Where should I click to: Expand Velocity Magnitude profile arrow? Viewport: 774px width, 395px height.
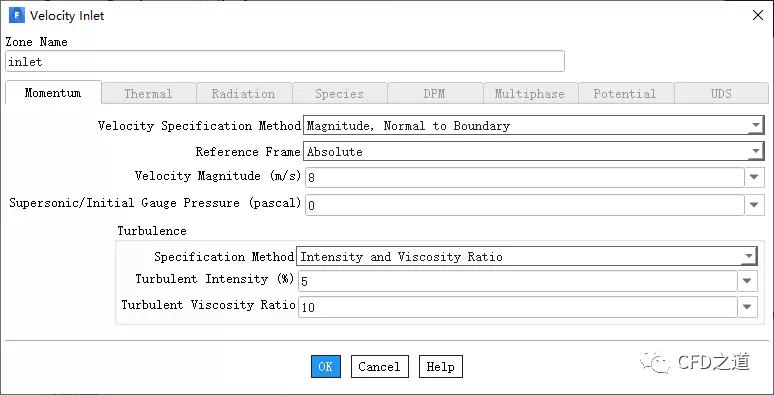(x=754, y=177)
